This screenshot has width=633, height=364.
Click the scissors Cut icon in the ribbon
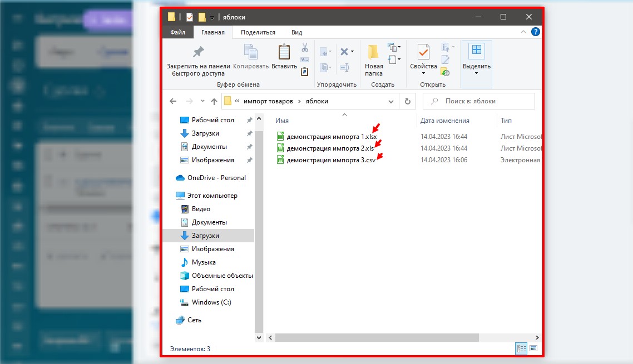[x=305, y=48]
